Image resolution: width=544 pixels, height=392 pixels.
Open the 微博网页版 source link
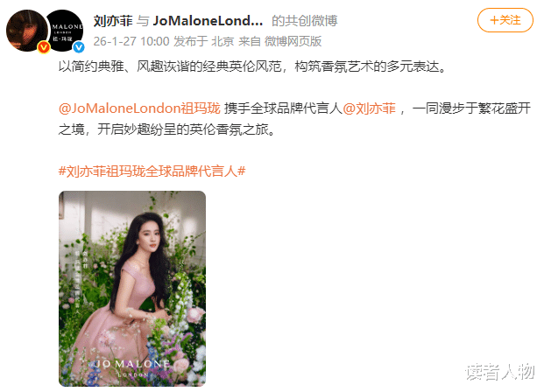coord(293,41)
